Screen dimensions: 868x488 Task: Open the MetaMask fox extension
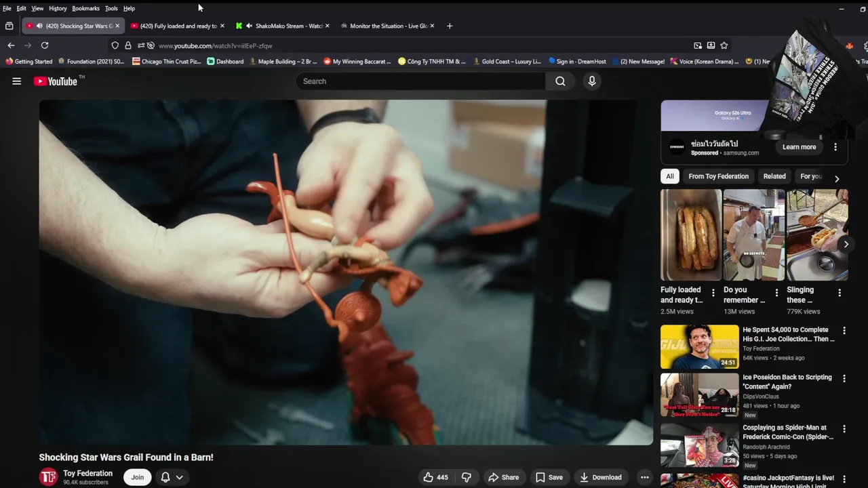849,45
